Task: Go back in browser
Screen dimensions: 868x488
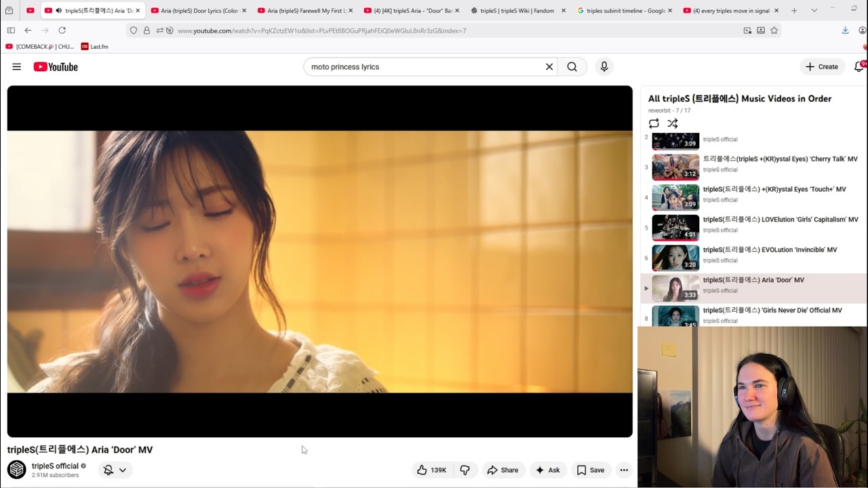Action: click(28, 30)
